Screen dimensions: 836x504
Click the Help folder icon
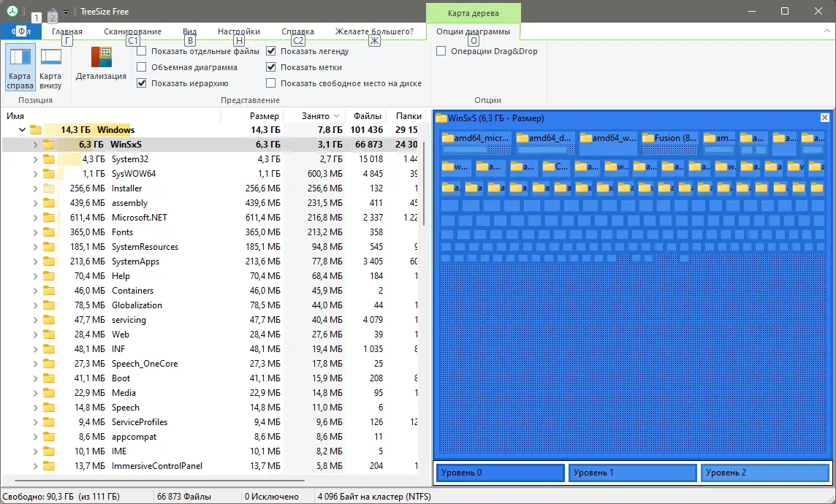click(x=49, y=276)
